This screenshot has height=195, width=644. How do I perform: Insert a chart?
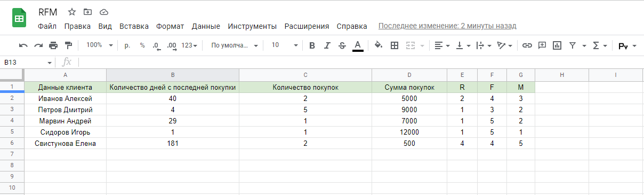(x=557, y=45)
